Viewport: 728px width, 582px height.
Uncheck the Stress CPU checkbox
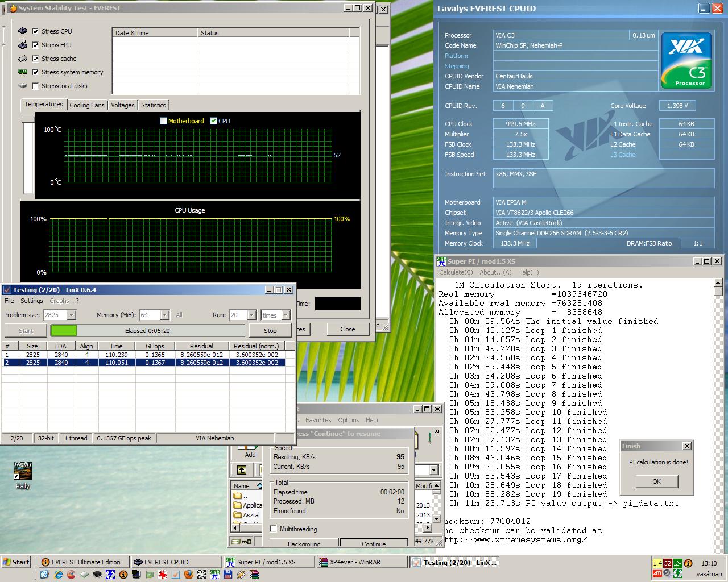[x=36, y=31]
